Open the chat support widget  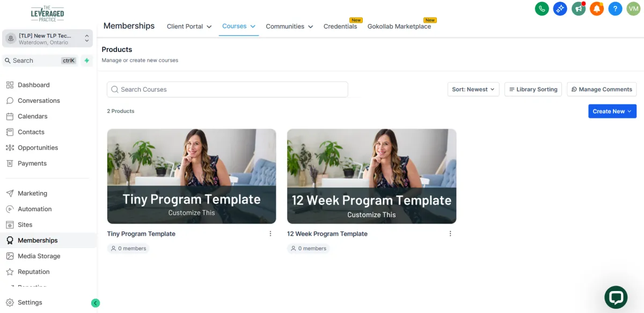tap(616, 297)
